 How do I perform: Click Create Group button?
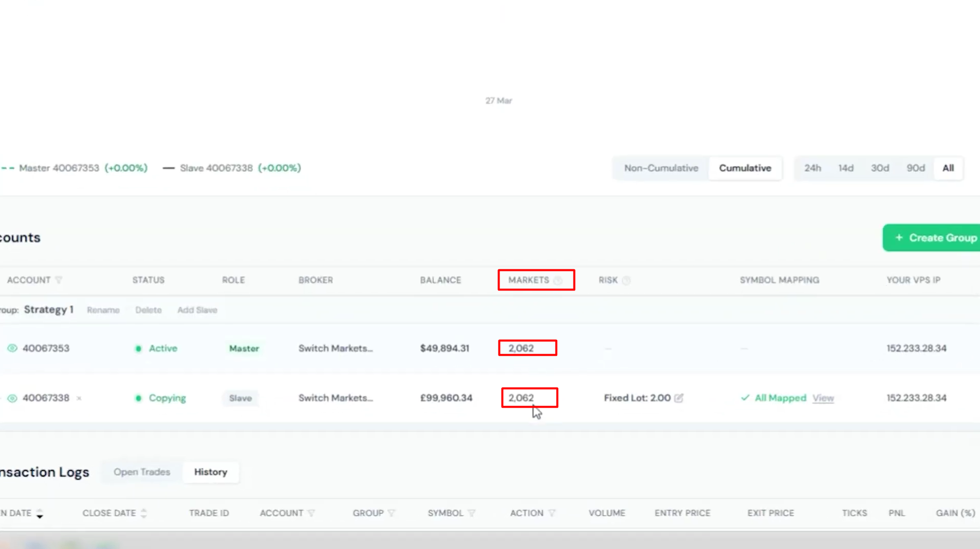(931, 237)
